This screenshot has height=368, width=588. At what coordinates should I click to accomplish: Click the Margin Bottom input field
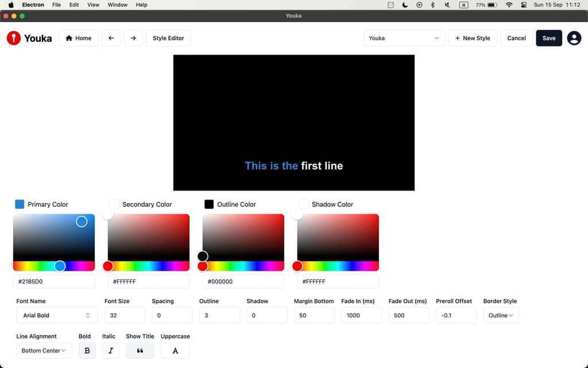tap(314, 316)
